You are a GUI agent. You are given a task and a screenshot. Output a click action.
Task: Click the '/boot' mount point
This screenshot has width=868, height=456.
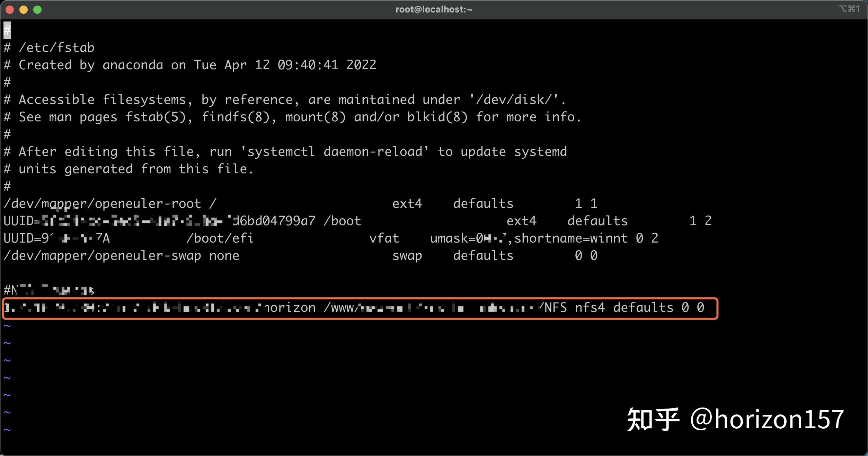point(342,221)
